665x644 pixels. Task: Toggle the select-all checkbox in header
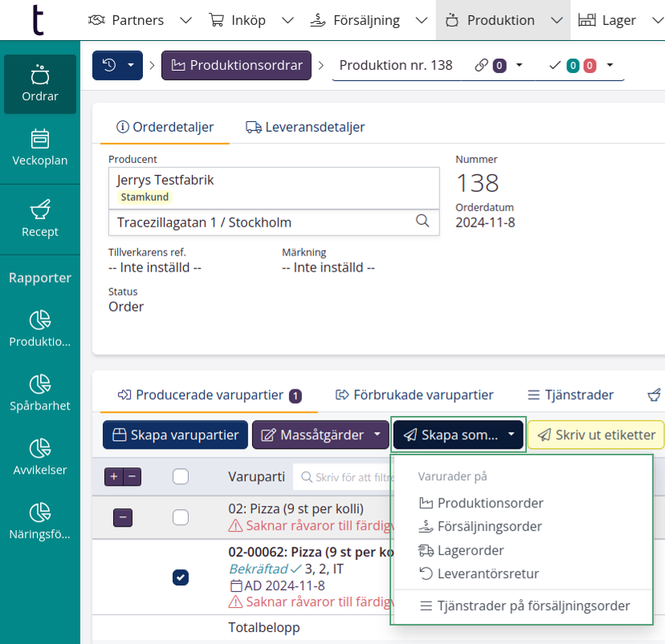click(x=181, y=477)
